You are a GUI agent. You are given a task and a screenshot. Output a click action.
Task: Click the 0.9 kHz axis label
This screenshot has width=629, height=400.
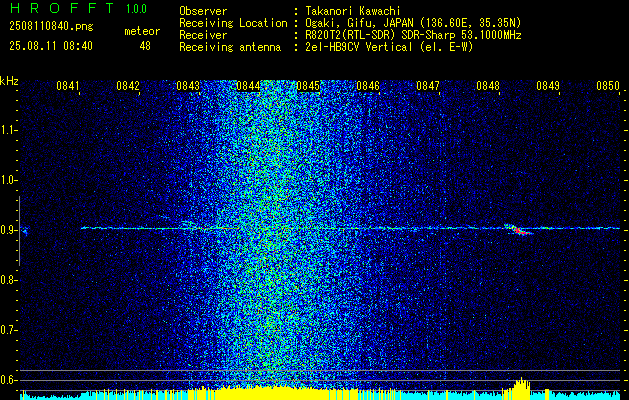(x=8, y=230)
